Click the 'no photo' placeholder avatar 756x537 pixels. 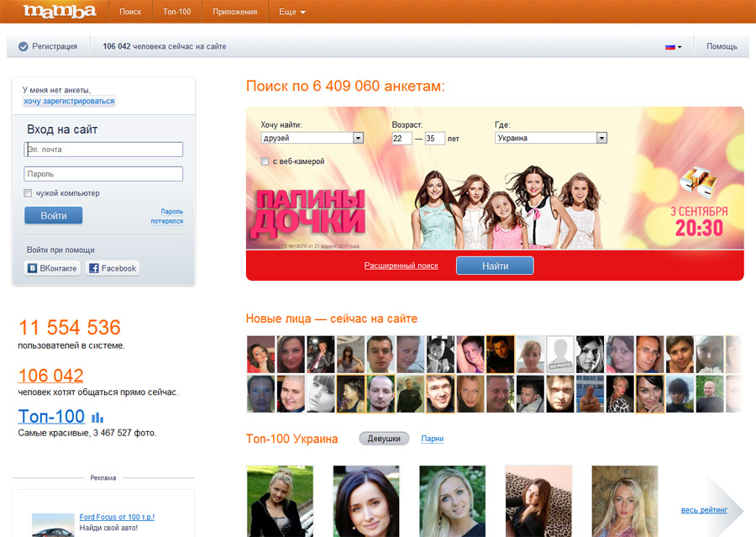pyautogui.click(x=560, y=355)
